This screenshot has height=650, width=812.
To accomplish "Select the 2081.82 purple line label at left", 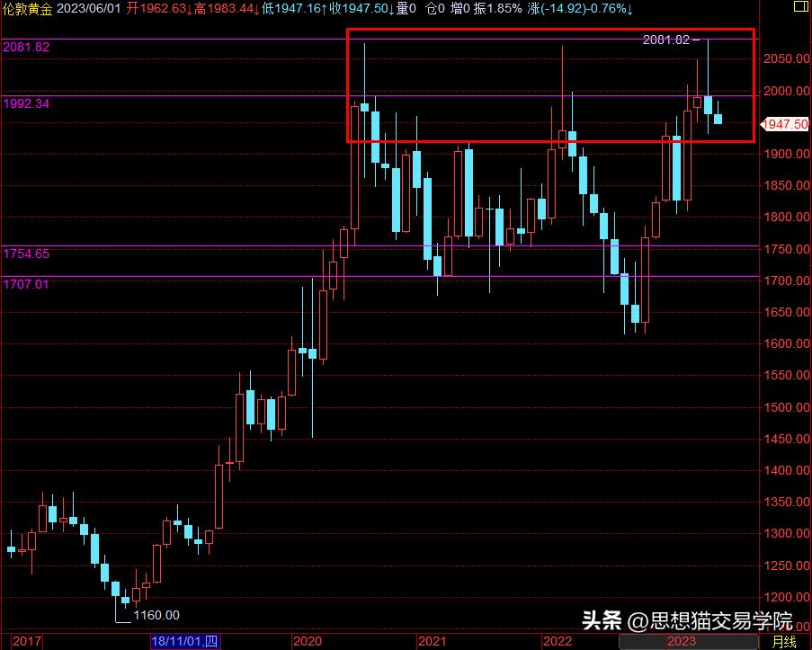I will click(x=26, y=47).
